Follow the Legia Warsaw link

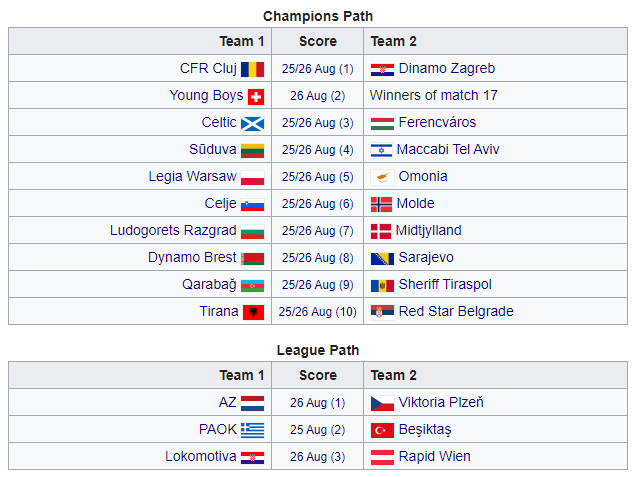192,177
